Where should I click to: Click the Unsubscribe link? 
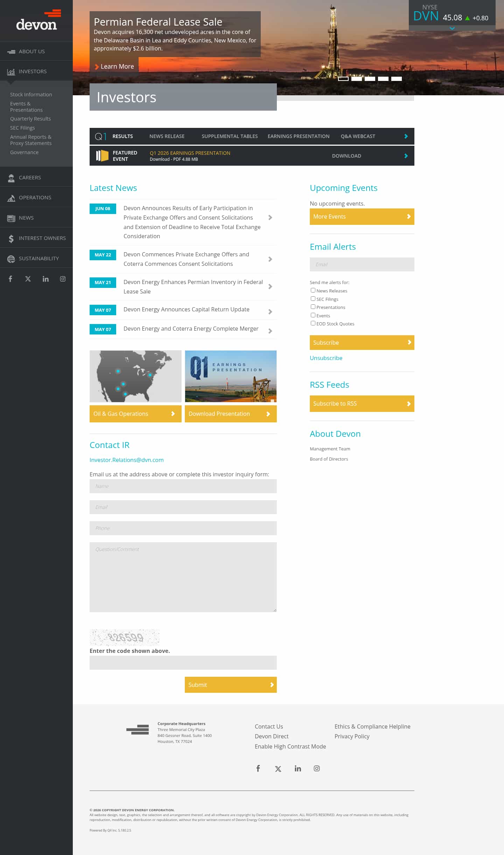point(326,358)
